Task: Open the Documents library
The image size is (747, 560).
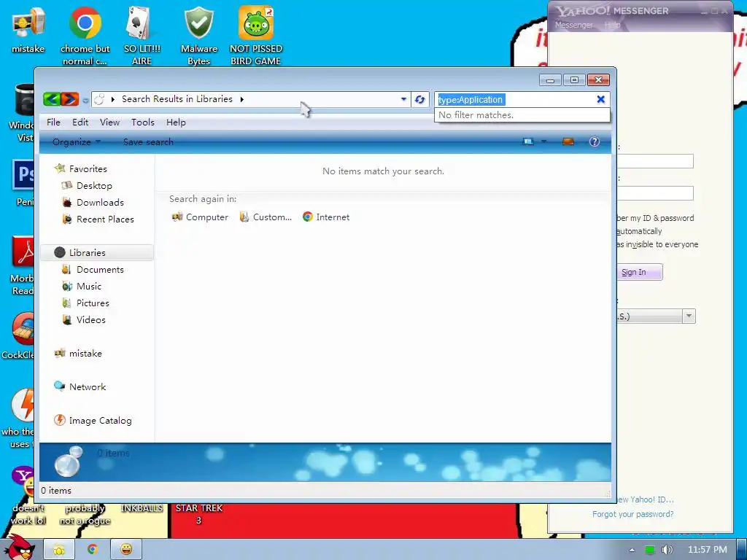Action: point(100,270)
